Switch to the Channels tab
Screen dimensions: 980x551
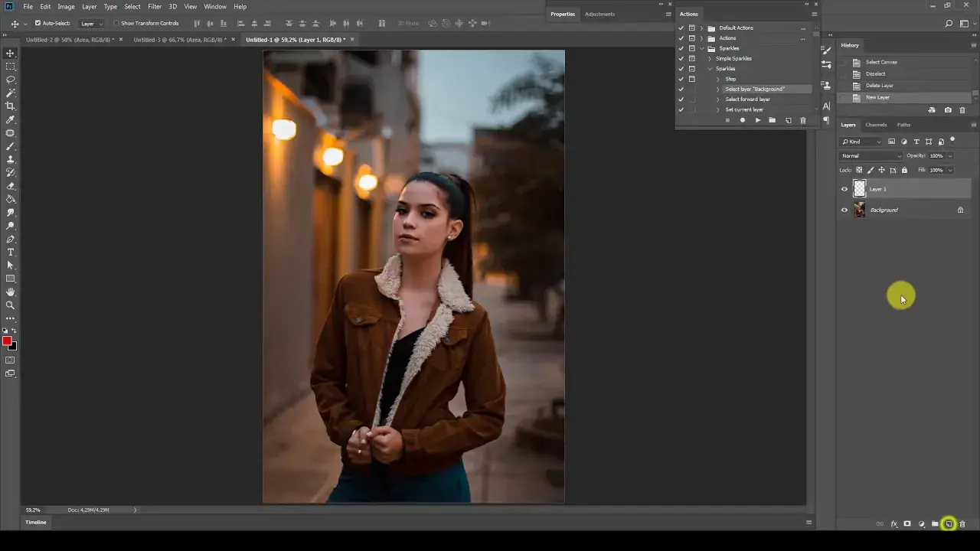[876, 125]
